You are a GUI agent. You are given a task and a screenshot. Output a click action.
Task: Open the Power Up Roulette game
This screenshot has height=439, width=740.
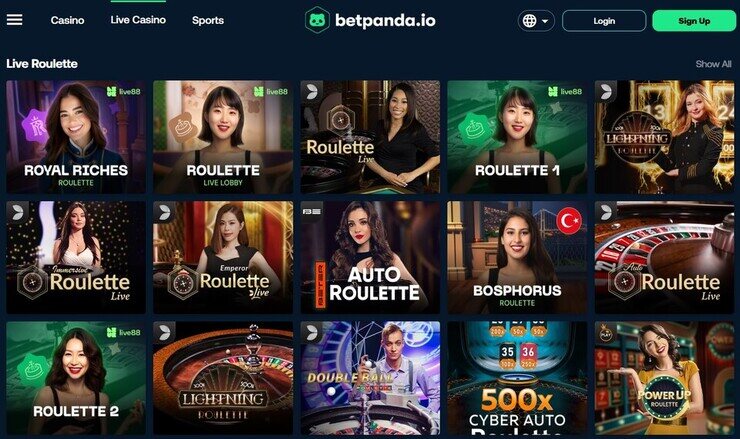point(664,378)
